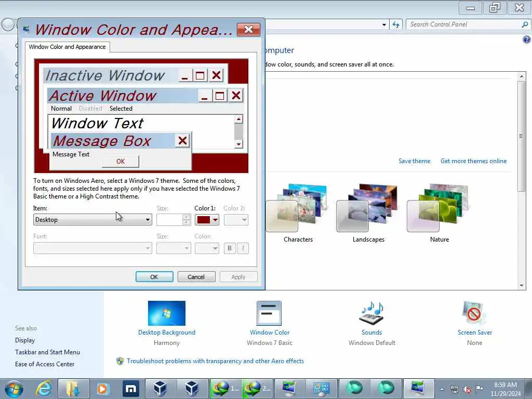Click Active Window minimize button in preview
532x399 pixels.
click(205, 96)
